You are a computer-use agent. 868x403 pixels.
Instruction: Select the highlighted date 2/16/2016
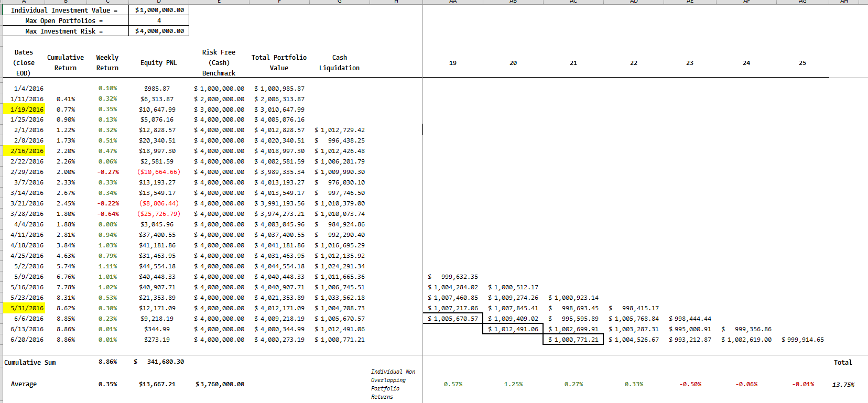[x=24, y=151]
